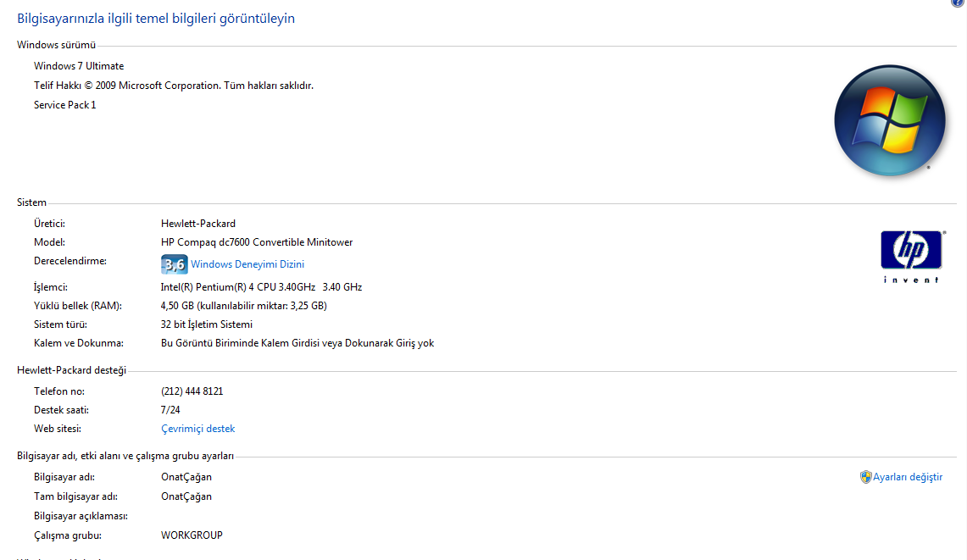
Task: Click the Hewlett-Packard desteği section header
Action: point(71,370)
